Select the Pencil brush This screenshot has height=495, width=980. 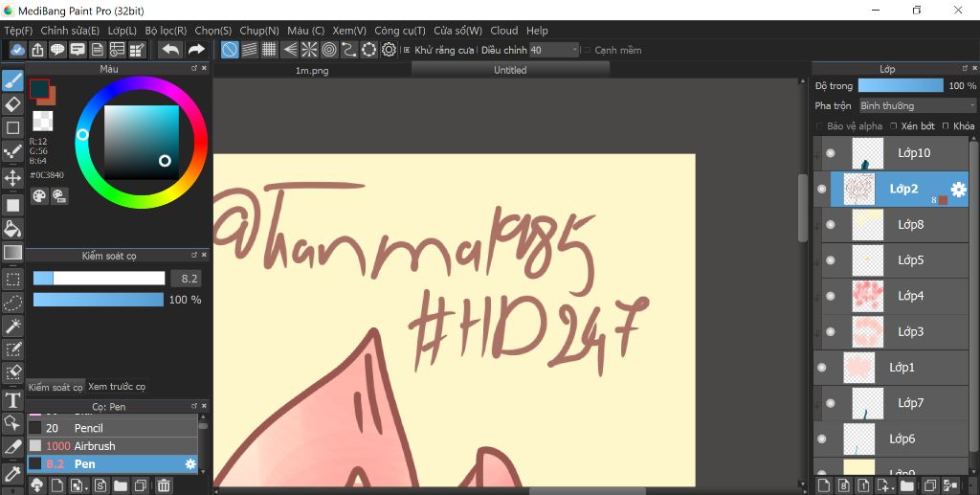click(113, 428)
